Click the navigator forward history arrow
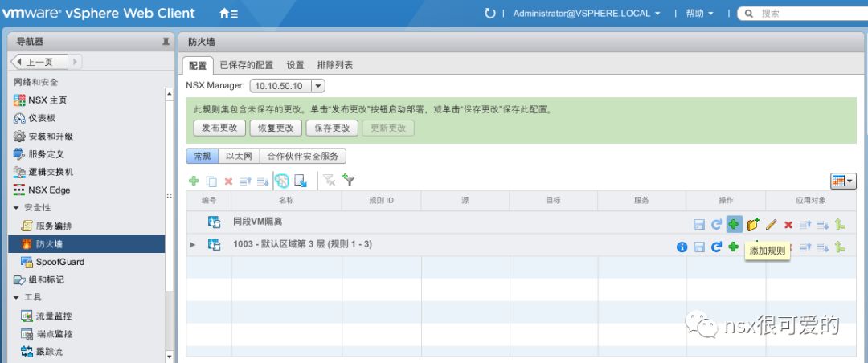Screen dimensions: 868x363 pos(76,62)
